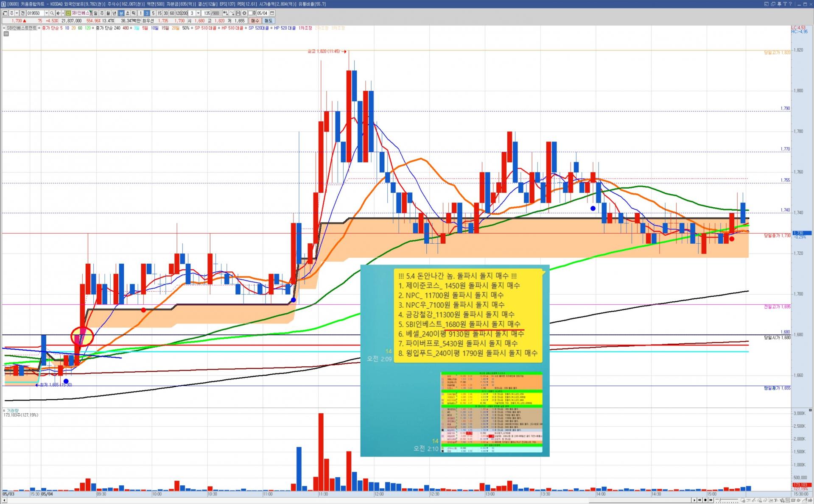The width and height of the screenshot is (814, 504).
Task: Click the crosshair-style tool left of the floppy disk
Action: coord(232,13)
